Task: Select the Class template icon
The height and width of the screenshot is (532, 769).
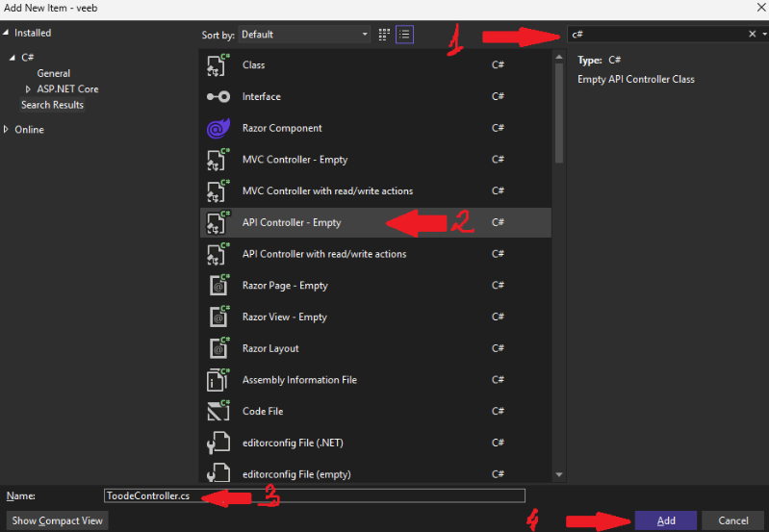Action: pyautogui.click(x=218, y=65)
